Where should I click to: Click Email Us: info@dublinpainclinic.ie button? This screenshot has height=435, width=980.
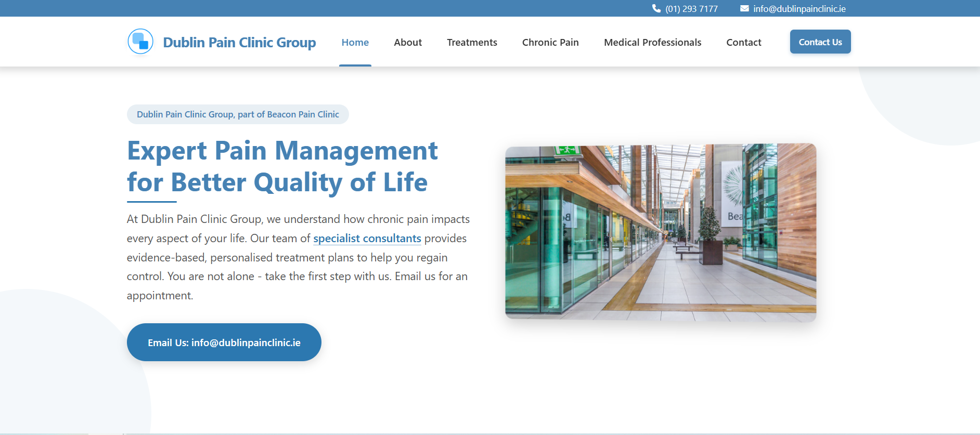224,342
